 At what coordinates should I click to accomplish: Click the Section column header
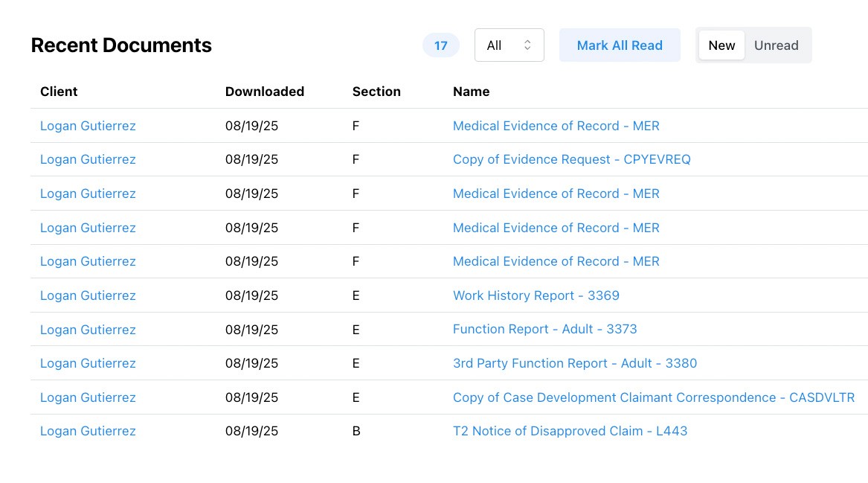tap(376, 92)
